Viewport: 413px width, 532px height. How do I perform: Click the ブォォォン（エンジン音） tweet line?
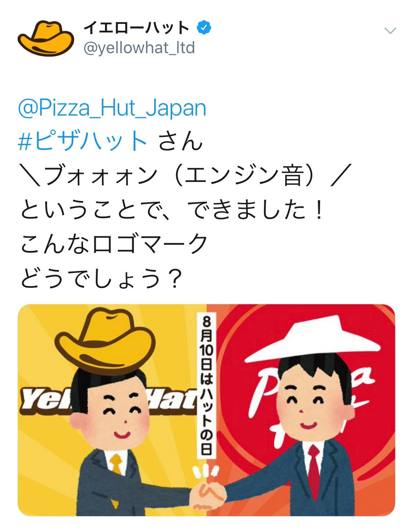coord(185,175)
